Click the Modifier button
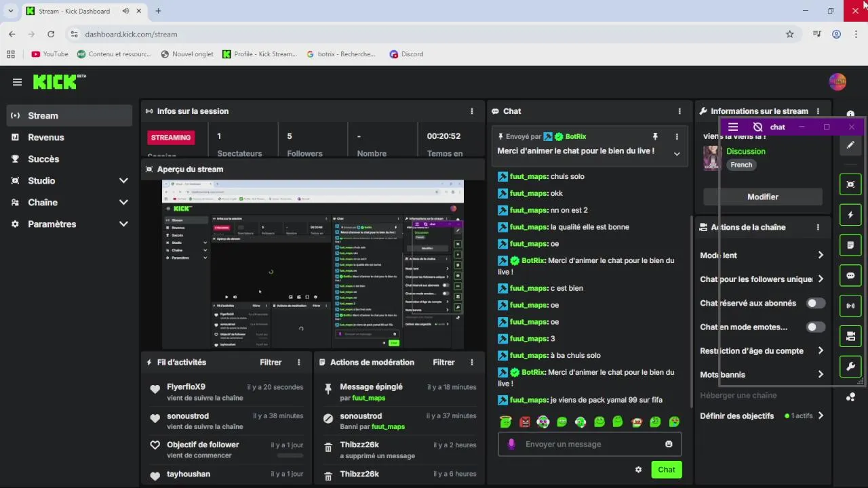 click(x=762, y=197)
